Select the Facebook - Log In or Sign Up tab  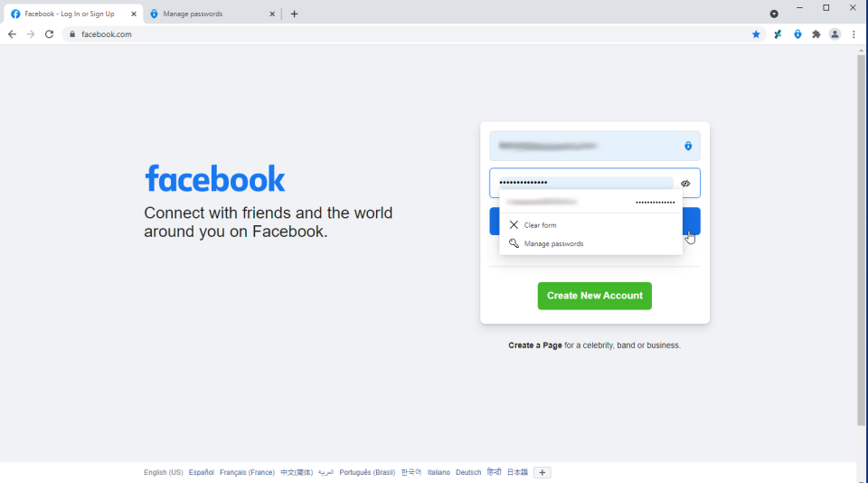tap(73, 14)
